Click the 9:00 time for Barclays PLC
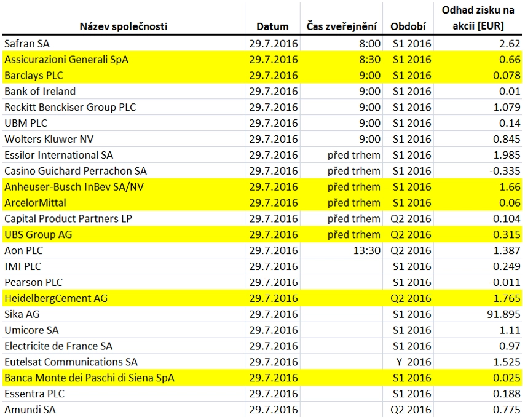 coord(369,76)
